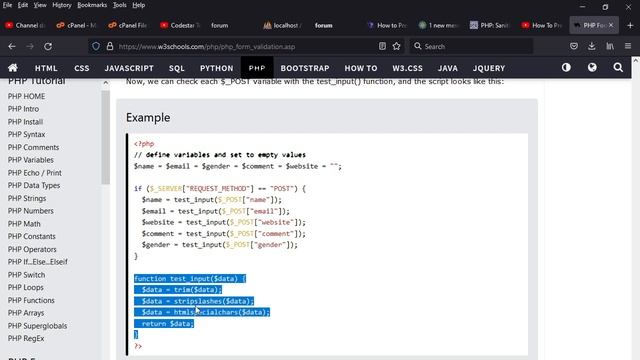
Task: Open JAVASCRIPT in top navigation
Action: (x=129, y=68)
